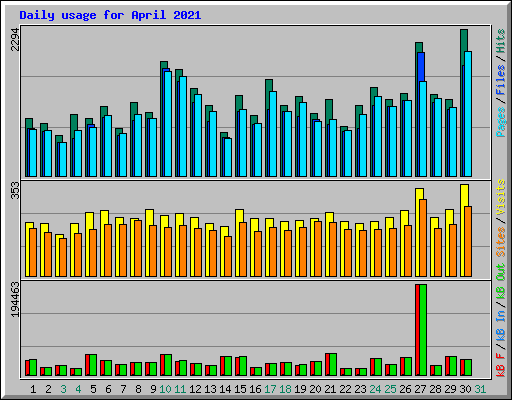Click the 353 axis maximum label

pyautogui.click(x=15, y=190)
